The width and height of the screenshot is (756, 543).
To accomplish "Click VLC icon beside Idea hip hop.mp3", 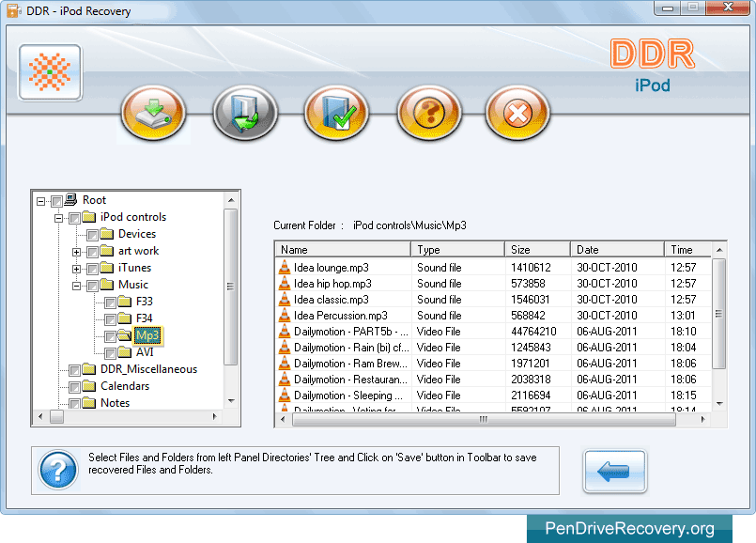I will [285, 283].
